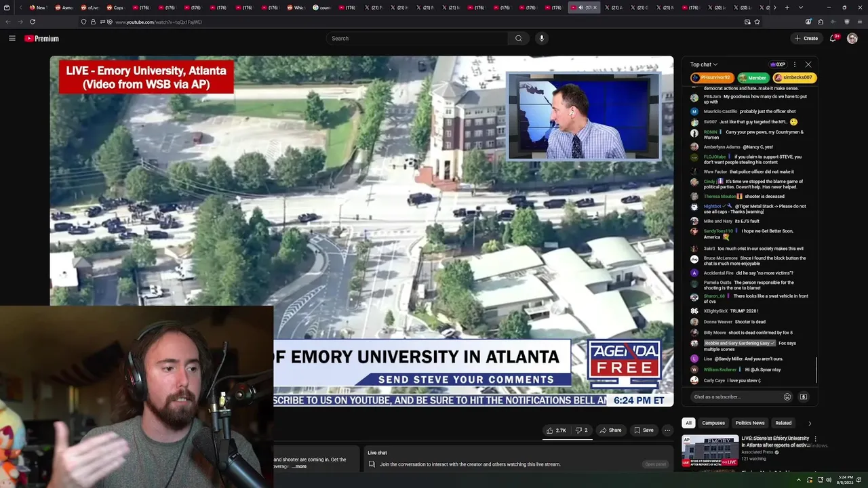Like the video with thumbs up
Screen dimensions: 868x488
point(556,430)
